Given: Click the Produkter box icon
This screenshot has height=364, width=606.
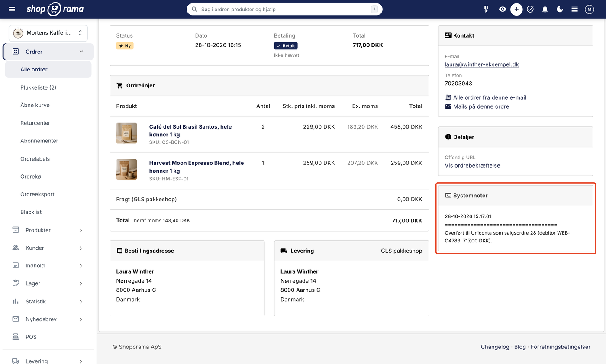Looking at the screenshot, I should click(x=16, y=230).
